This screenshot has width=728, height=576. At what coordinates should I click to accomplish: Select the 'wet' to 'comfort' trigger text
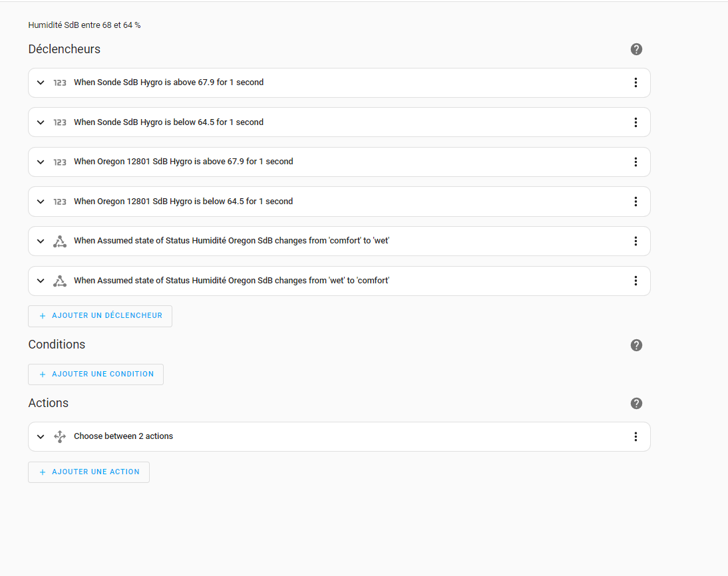[x=231, y=281]
